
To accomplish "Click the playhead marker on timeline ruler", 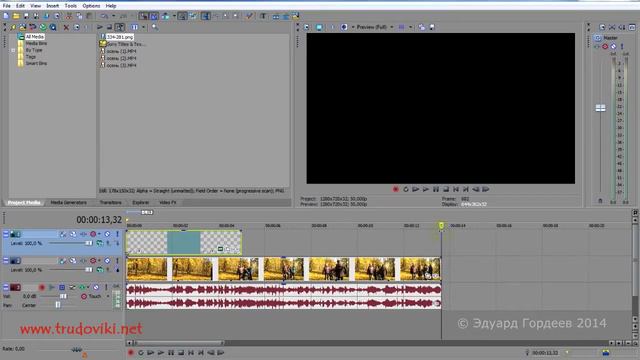I will (x=441, y=225).
